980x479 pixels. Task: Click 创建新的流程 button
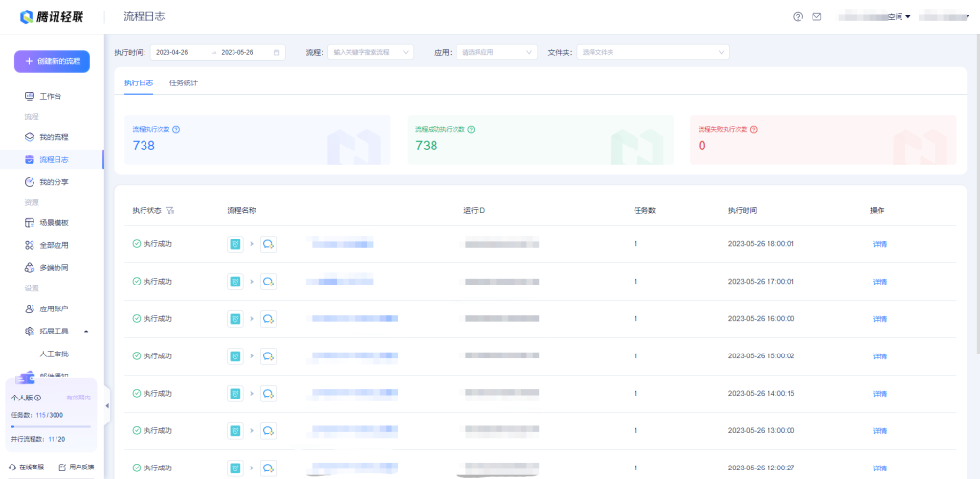tap(52, 61)
